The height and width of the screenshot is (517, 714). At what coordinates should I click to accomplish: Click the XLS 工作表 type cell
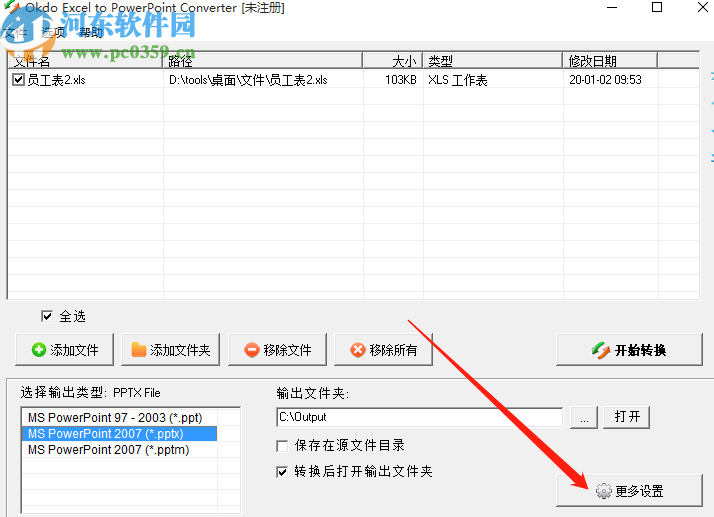tap(458, 80)
